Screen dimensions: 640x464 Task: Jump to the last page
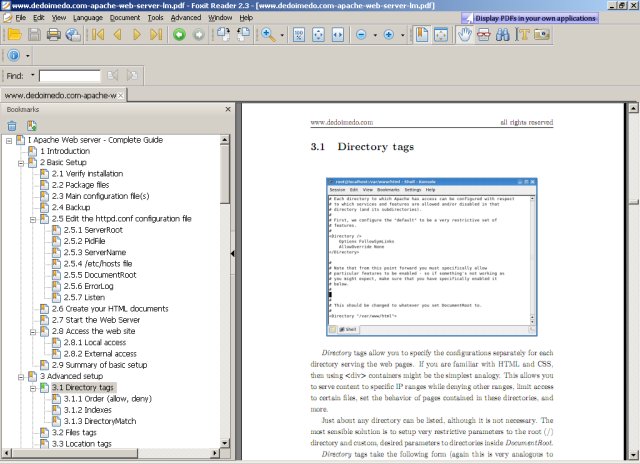pos(156,35)
